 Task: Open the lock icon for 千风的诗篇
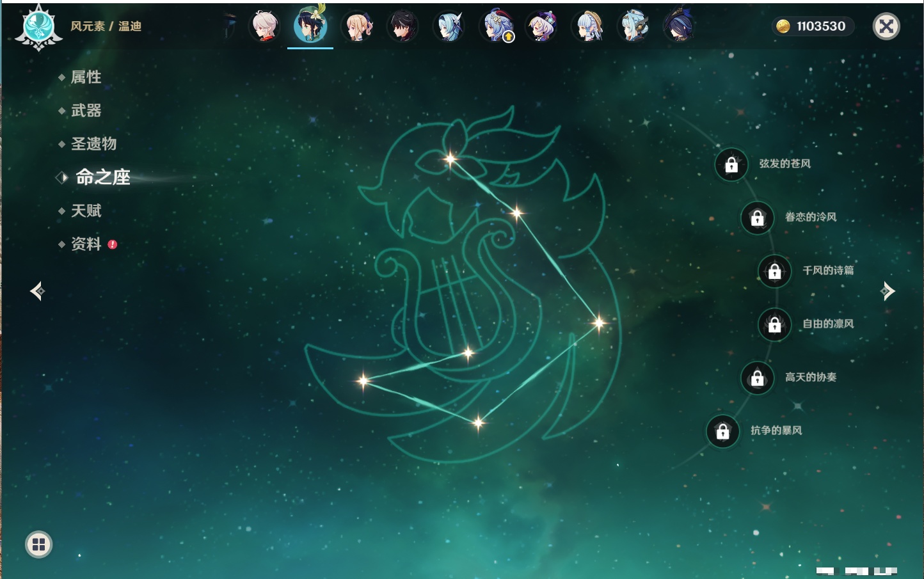(x=774, y=271)
